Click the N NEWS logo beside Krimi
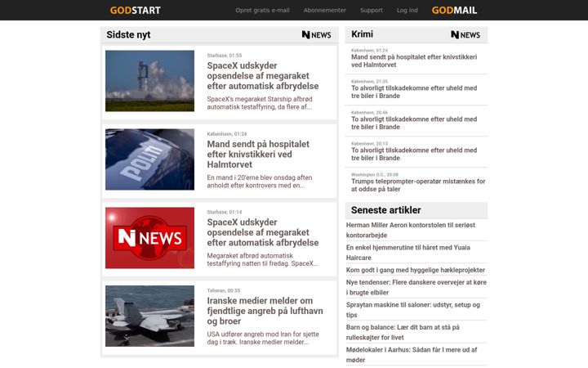This screenshot has height=368, width=588. [465, 35]
